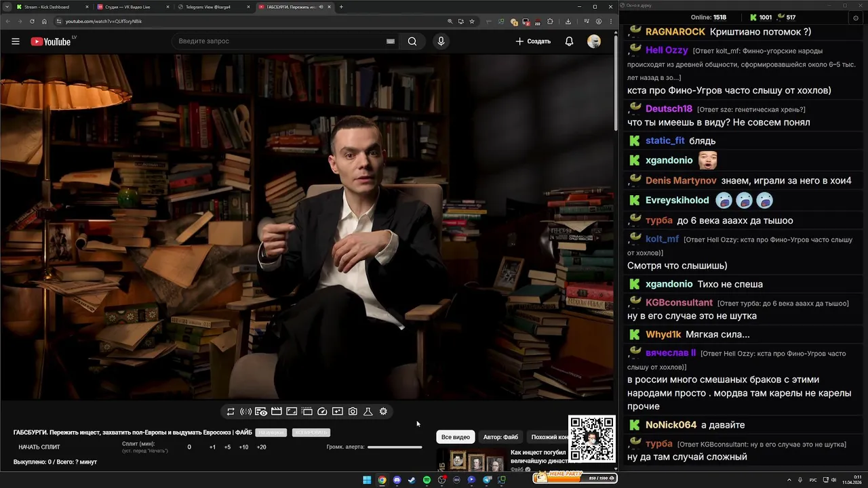Image resolution: width=868 pixels, height=488 pixels.
Task: Add +1 minute to split
Action: tap(212, 447)
